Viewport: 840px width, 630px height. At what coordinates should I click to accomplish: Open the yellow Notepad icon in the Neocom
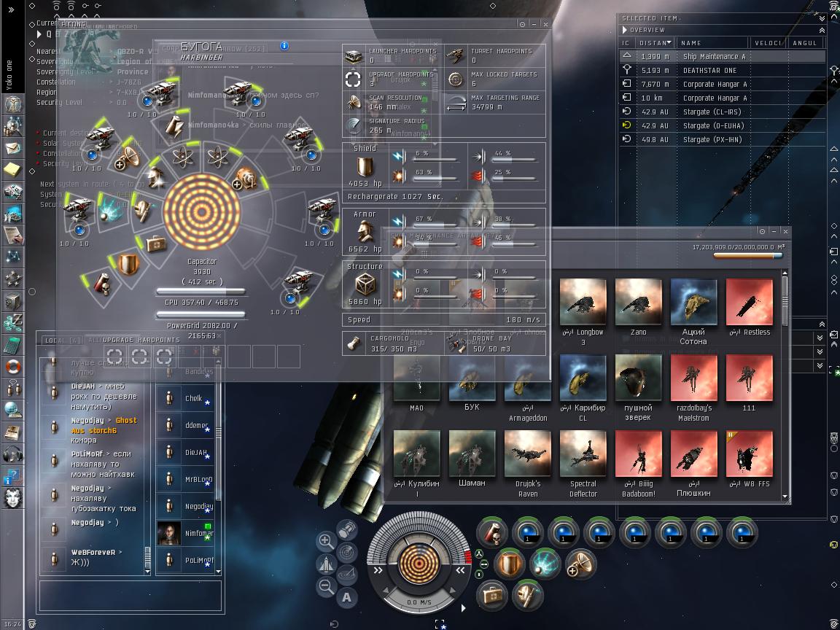click(x=12, y=169)
